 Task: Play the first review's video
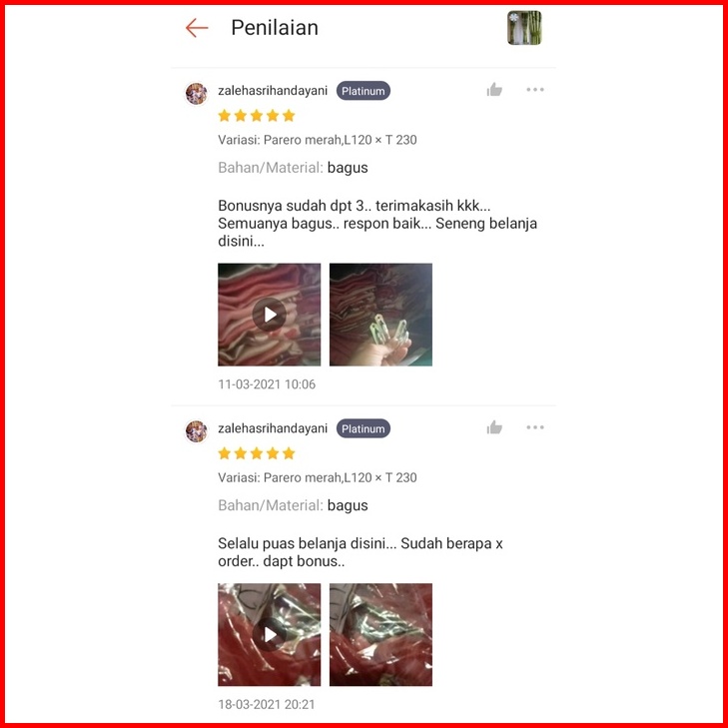(270, 315)
